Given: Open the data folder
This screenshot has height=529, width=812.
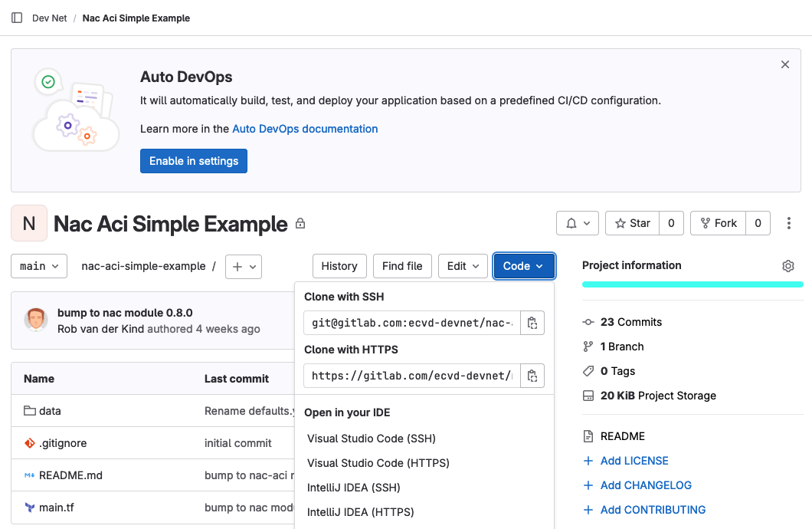Looking at the screenshot, I should (x=50, y=411).
